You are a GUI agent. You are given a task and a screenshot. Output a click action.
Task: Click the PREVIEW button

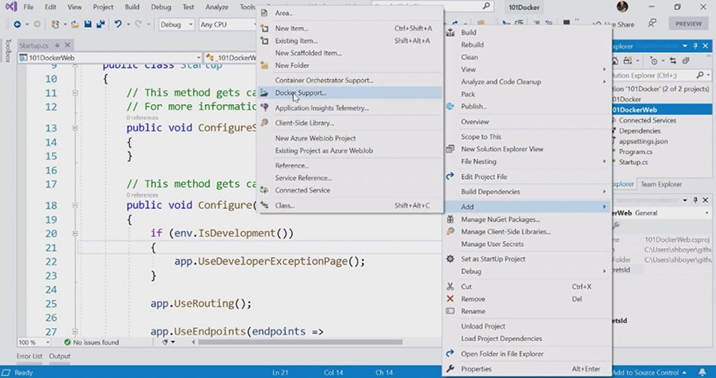point(689,24)
